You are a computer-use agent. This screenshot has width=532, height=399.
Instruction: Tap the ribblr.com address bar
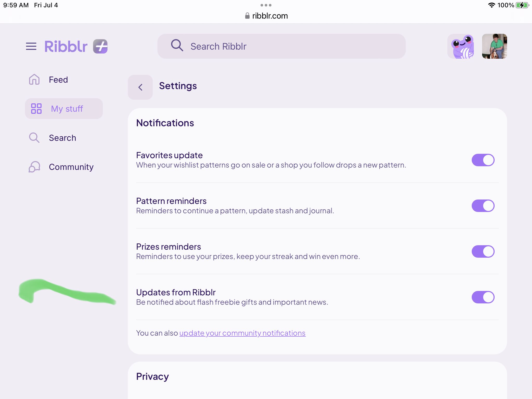click(x=266, y=16)
